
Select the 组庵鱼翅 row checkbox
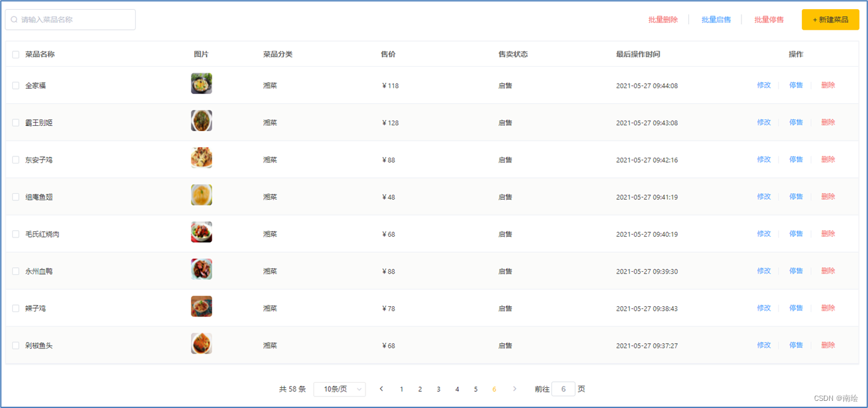[x=16, y=197]
